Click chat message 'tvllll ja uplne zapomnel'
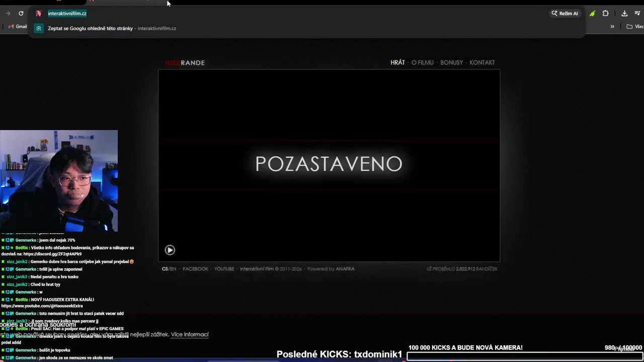This screenshot has width=644, height=362. coord(60,269)
